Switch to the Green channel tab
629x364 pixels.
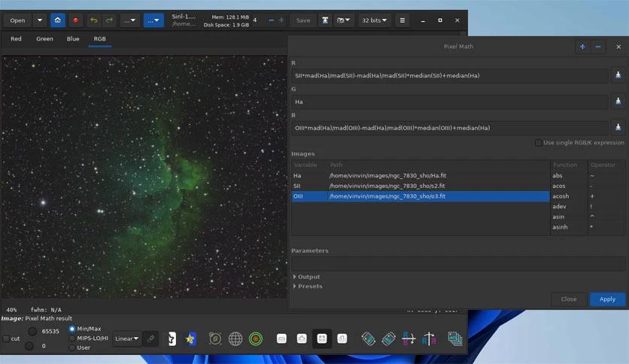(x=44, y=39)
